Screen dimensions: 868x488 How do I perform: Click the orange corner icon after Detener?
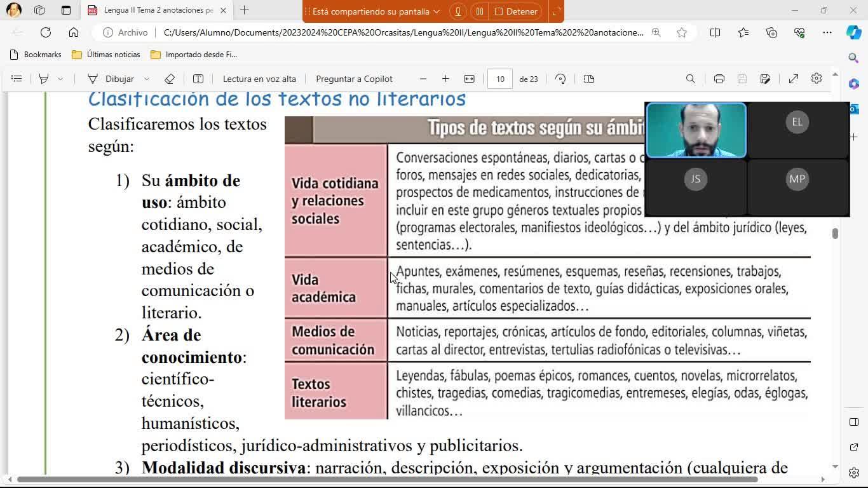pyautogui.click(x=555, y=11)
